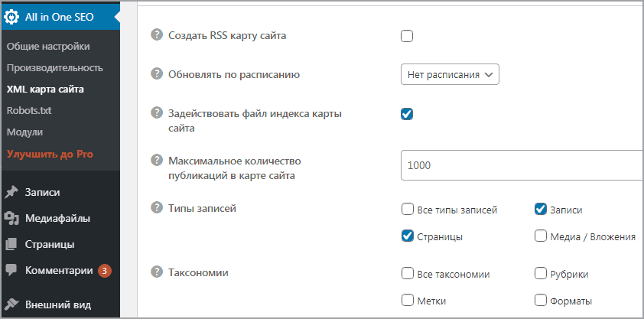The image size is (644, 319).
Task: Click the maximum publications input field
Action: pos(520,164)
